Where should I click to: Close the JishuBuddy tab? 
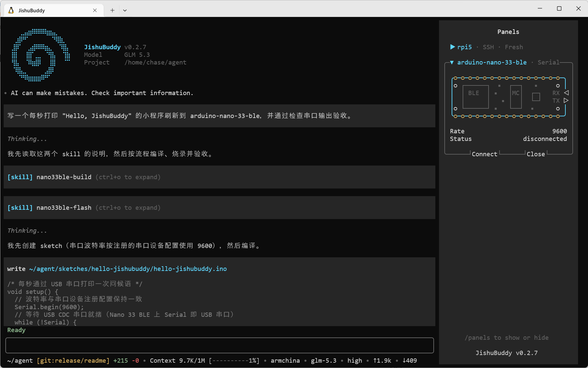coord(95,10)
